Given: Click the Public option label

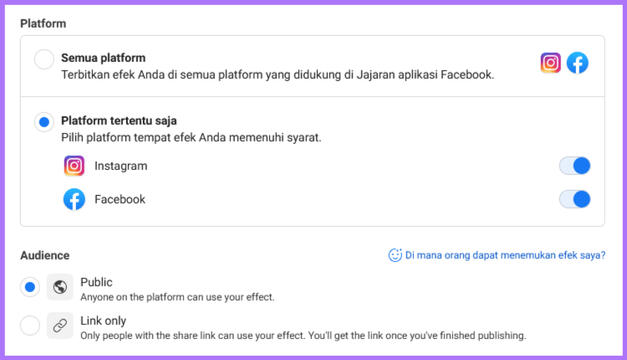Looking at the screenshot, I should (96, 282).
